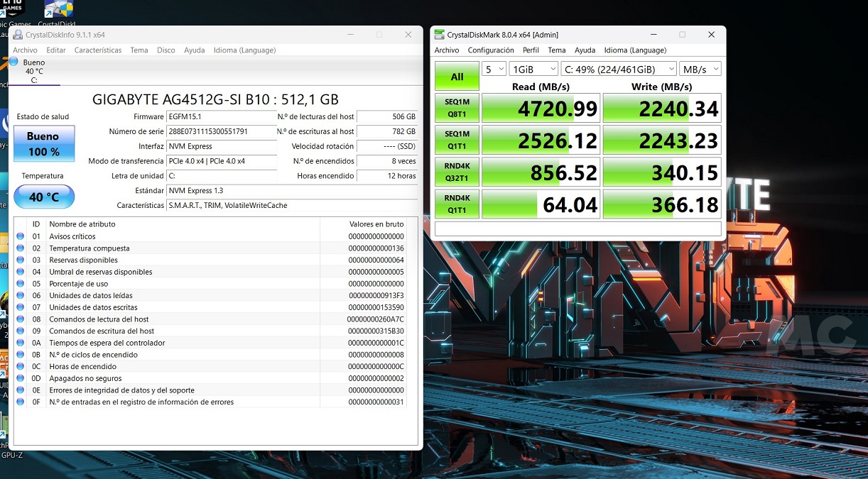The image size is (868, 479).
Task: Open Características menu in CrystalDiskInfo
Action: [98, 50]
